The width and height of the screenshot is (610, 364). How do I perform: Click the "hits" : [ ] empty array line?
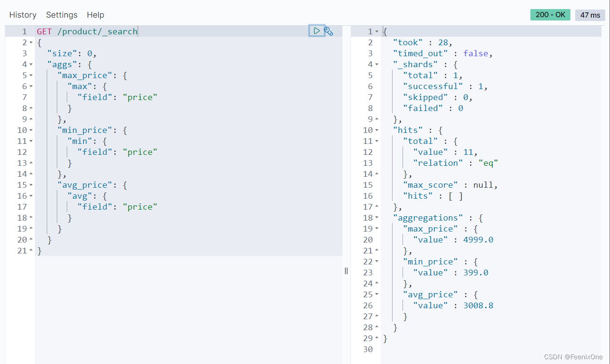433,196
